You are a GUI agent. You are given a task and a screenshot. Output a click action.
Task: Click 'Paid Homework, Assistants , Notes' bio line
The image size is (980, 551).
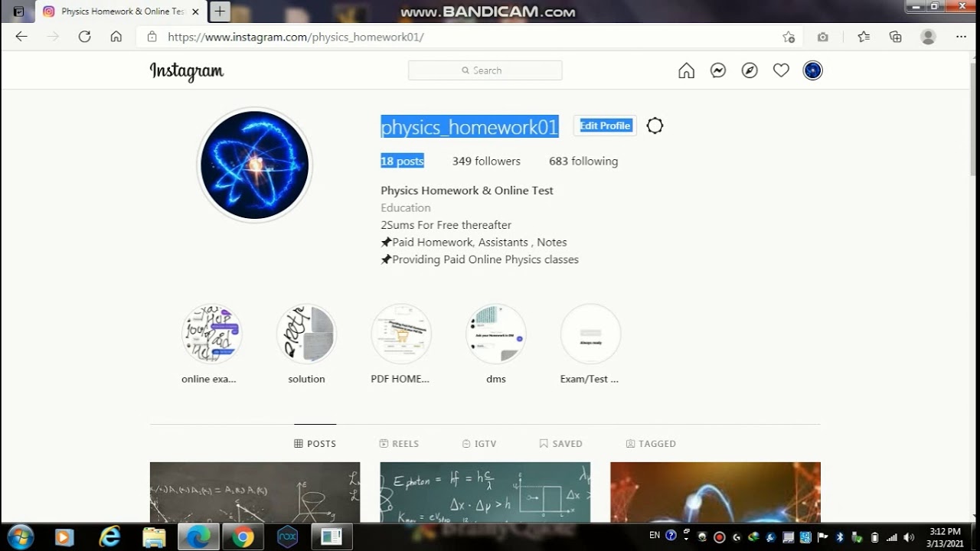pyautogui.click(x=474, y=243)
